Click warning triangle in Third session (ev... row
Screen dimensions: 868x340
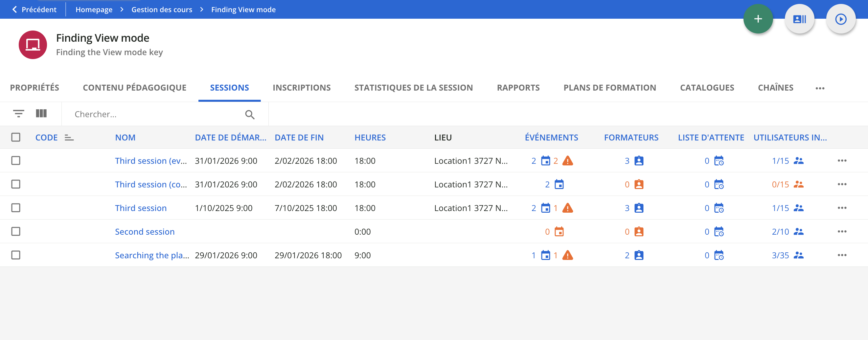[x=567, y=161]
